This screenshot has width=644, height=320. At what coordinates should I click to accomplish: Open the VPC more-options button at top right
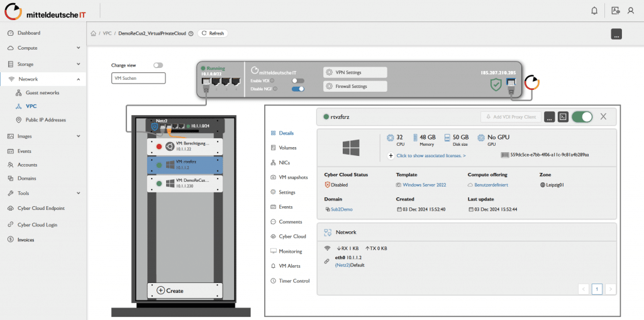pyautogui.click(x=616, y=34)
